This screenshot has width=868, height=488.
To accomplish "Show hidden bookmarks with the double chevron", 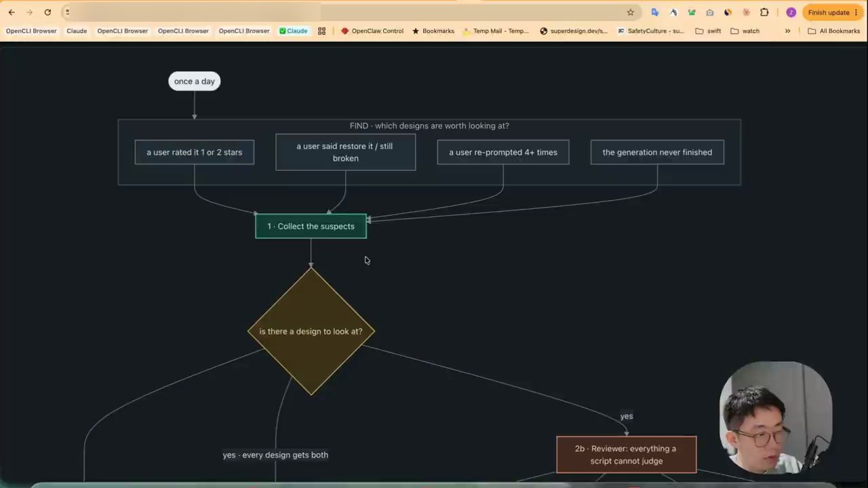I will 787,31.
